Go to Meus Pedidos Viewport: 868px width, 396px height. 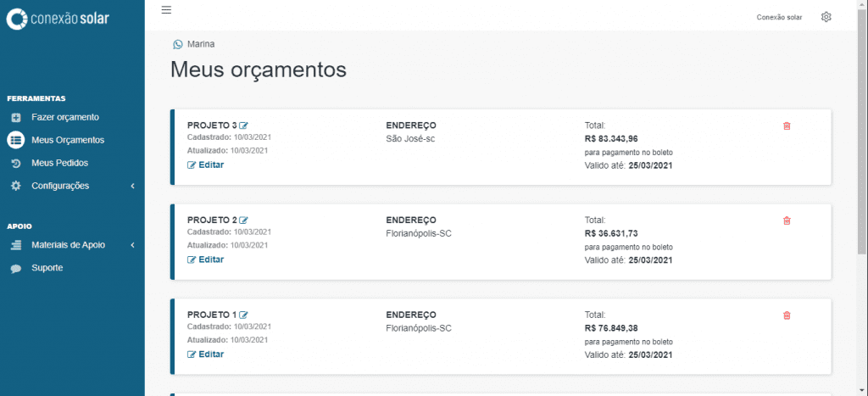click(59, 163)
